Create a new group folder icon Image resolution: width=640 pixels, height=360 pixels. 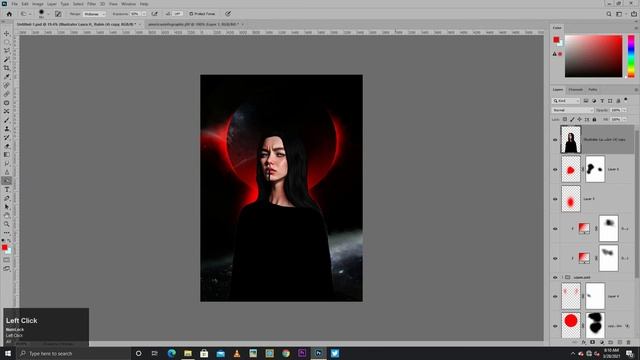(611, 342)
